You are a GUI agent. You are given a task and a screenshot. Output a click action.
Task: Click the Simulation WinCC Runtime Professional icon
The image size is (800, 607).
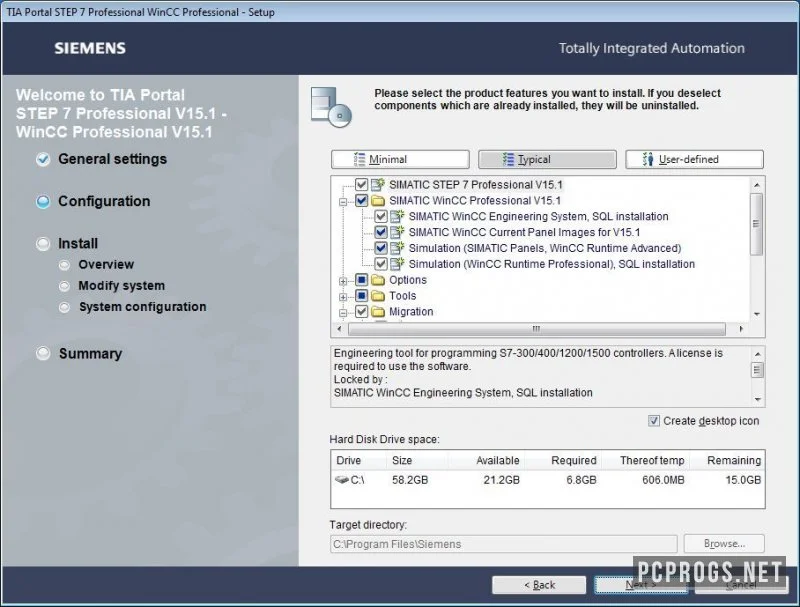[x=397, y=264]
